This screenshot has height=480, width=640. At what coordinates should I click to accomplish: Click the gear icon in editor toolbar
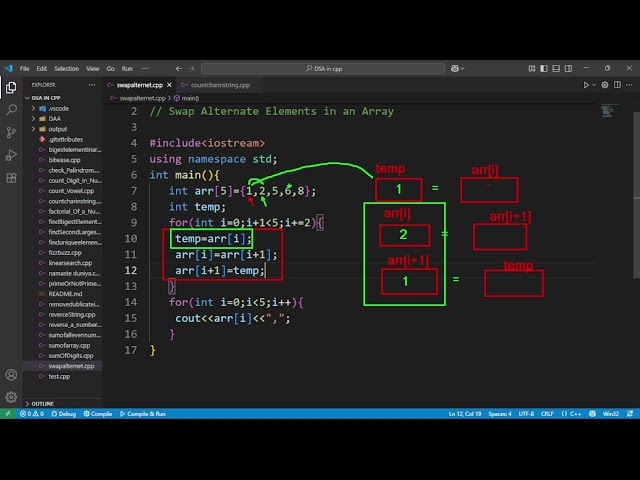point(605,85)
